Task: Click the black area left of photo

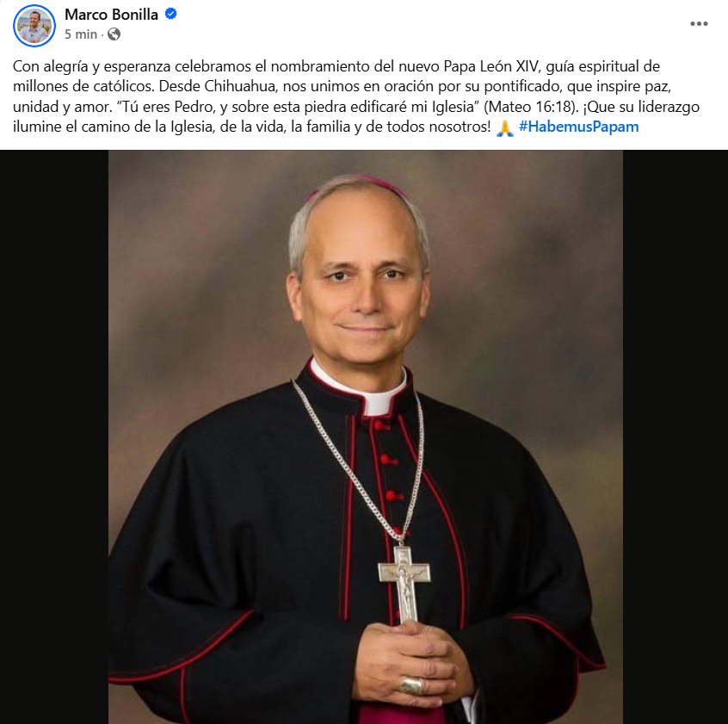Action: [54, 436]
